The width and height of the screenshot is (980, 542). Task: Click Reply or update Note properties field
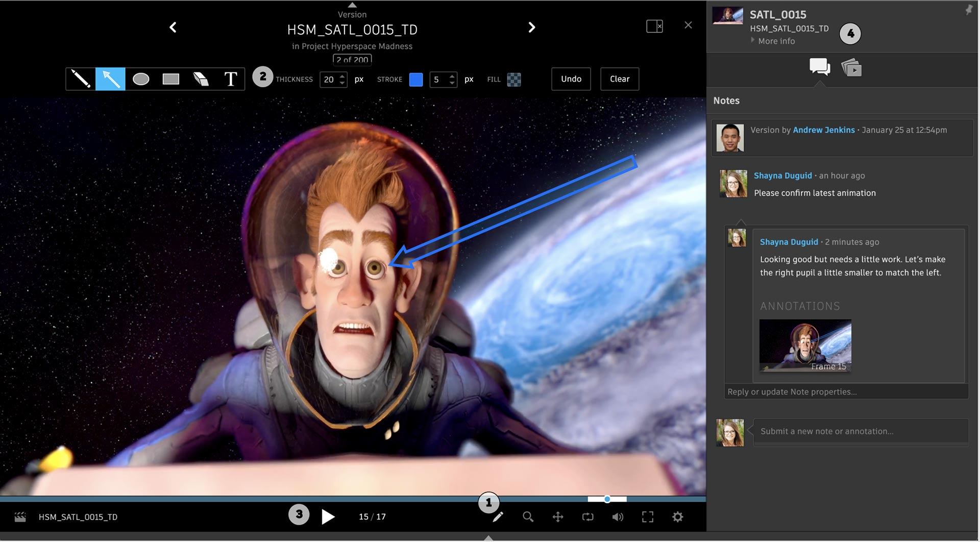pos(846,391)
